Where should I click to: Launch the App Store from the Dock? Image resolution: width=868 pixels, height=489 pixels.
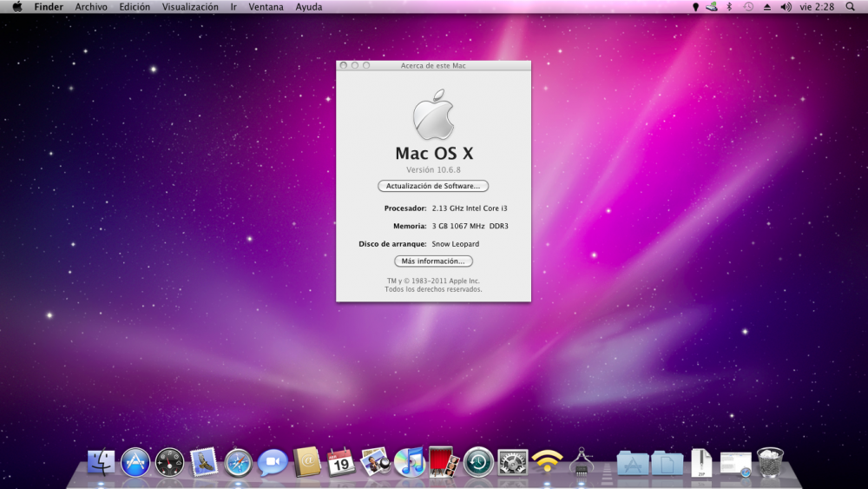coord(135,462)
